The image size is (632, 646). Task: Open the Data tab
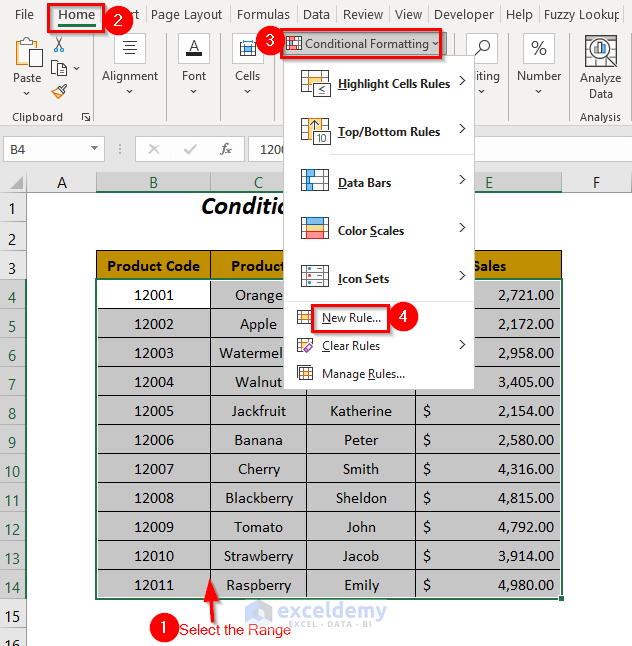click(x=316, y=15)
